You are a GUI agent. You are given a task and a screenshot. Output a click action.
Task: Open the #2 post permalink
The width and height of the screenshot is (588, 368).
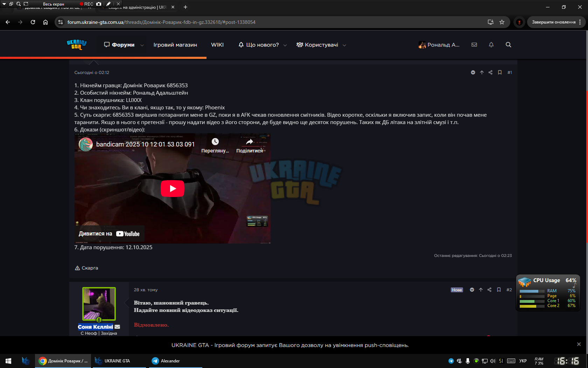[x=509, y=290]
